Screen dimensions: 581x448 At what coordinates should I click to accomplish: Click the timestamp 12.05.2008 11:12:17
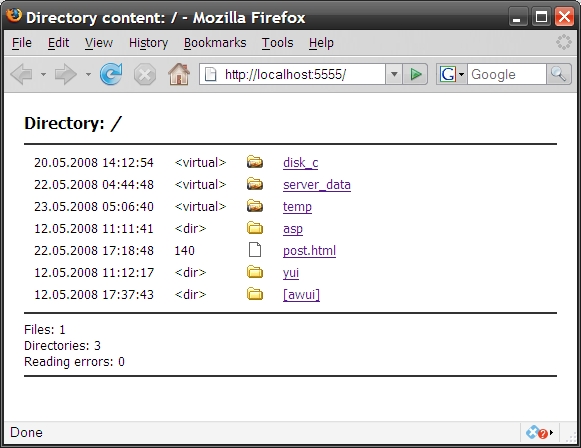pyautogui.click(x=94, y=273)
